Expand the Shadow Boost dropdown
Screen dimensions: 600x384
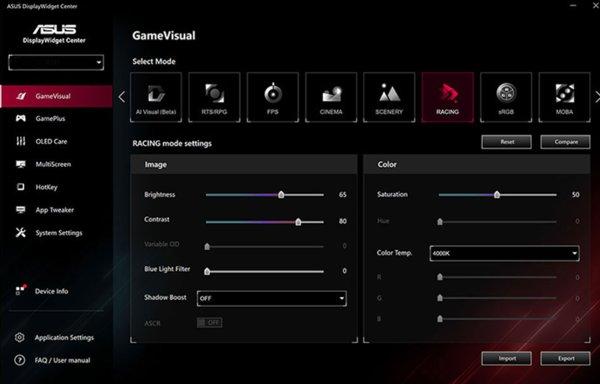(x=272, y=298)
